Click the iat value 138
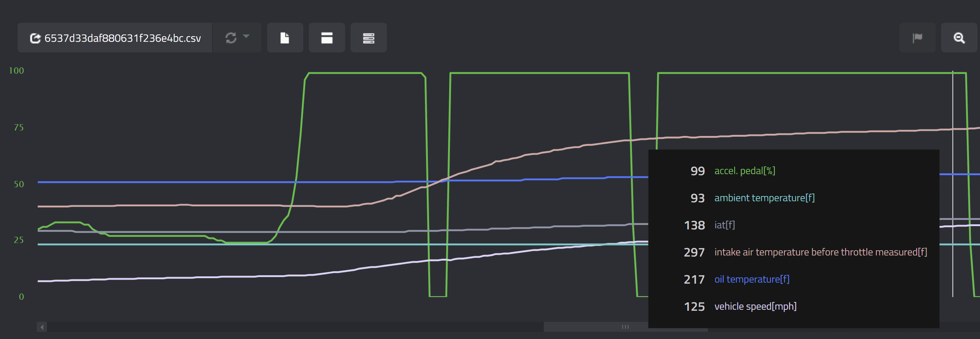The height and width of the screenshot is (339, 980). [694, 225]
